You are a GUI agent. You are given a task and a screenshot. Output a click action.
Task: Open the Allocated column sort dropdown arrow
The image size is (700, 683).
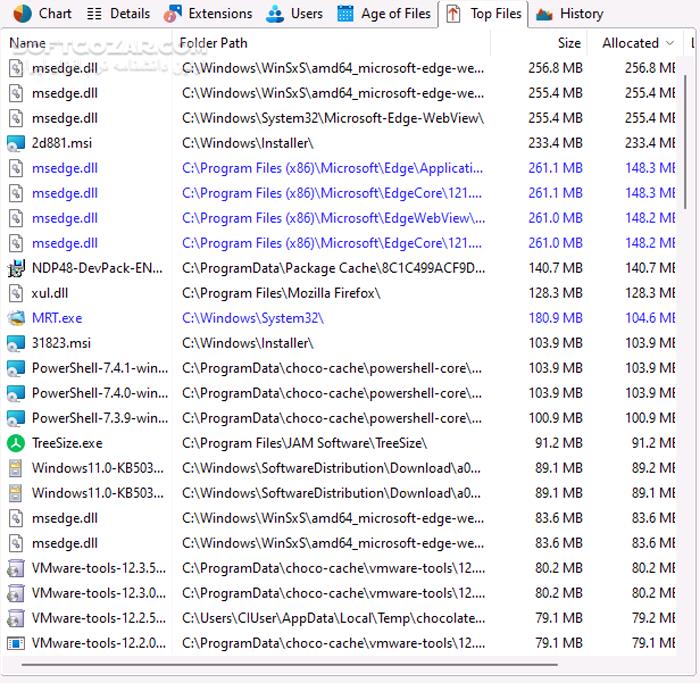pos(669,43)
